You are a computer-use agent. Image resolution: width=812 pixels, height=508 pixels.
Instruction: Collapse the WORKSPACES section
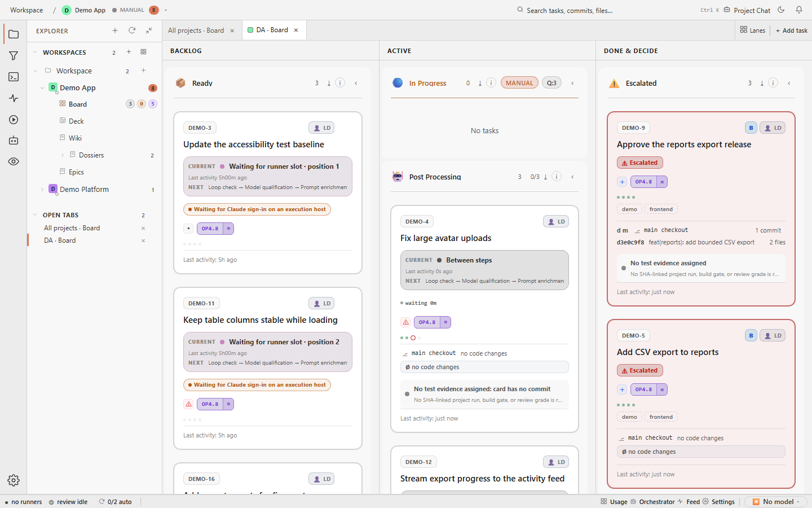[35, 52]
